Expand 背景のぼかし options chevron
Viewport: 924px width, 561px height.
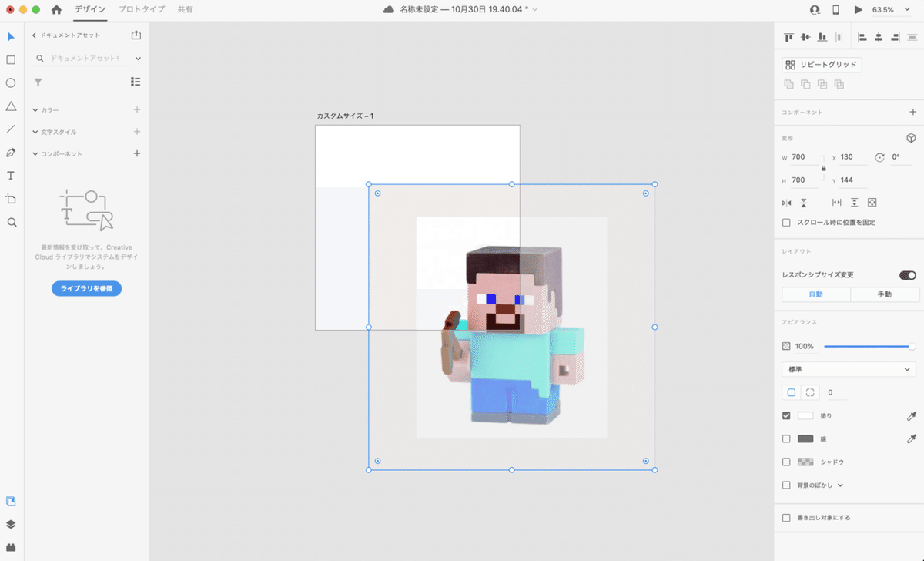tap(840, 485)
